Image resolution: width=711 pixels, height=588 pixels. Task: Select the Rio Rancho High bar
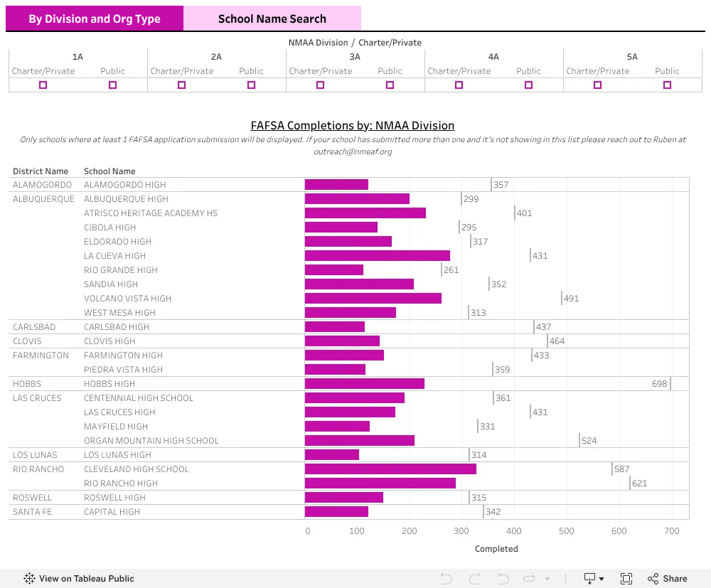point(380,483)
